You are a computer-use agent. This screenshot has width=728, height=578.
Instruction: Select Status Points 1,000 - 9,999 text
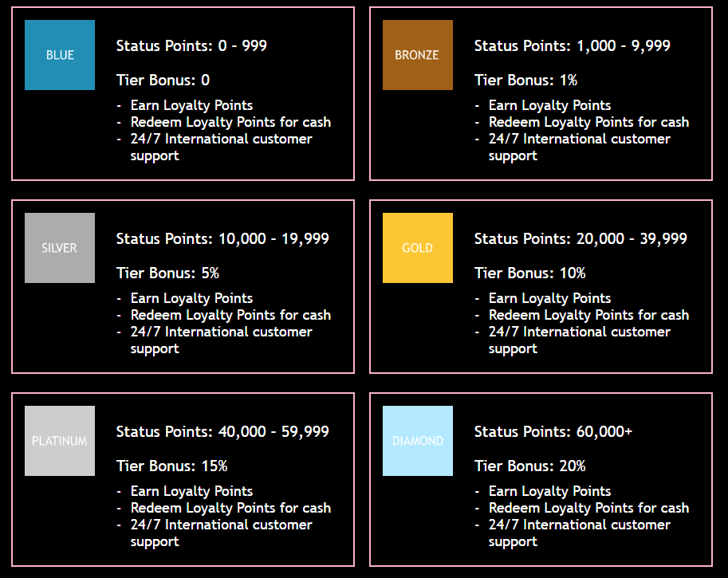click(572, 45)
